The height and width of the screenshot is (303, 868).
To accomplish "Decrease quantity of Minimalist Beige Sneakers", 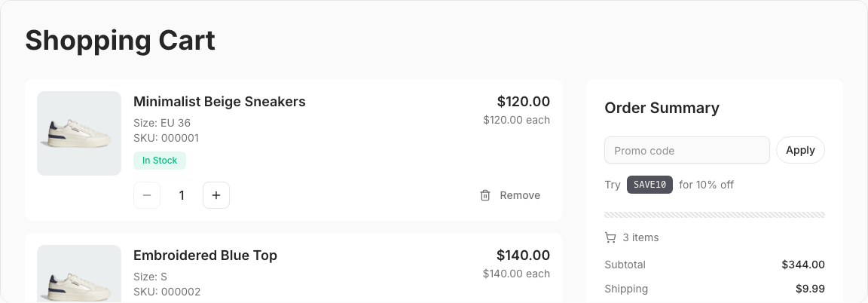I will (x=147, y=195).
